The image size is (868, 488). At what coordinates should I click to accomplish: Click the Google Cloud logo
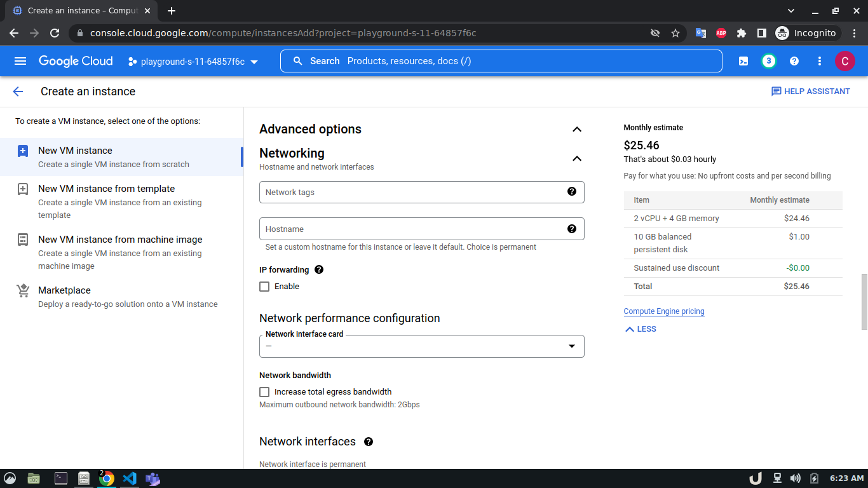[76, 61]
